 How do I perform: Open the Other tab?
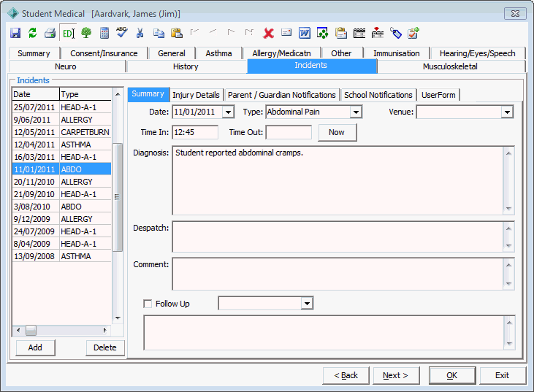point(341,53)
